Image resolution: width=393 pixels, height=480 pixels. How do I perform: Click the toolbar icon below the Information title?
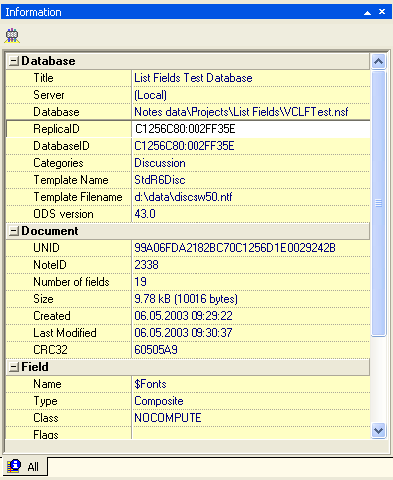click(x=12, y=35)
